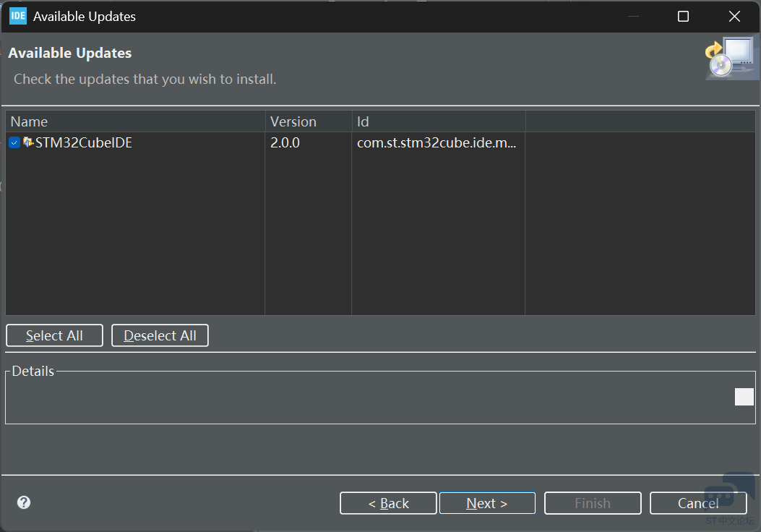This screenshot has width=761, height=532.
Task: Click the Deselect All button
Action: (x=160, y=335)
